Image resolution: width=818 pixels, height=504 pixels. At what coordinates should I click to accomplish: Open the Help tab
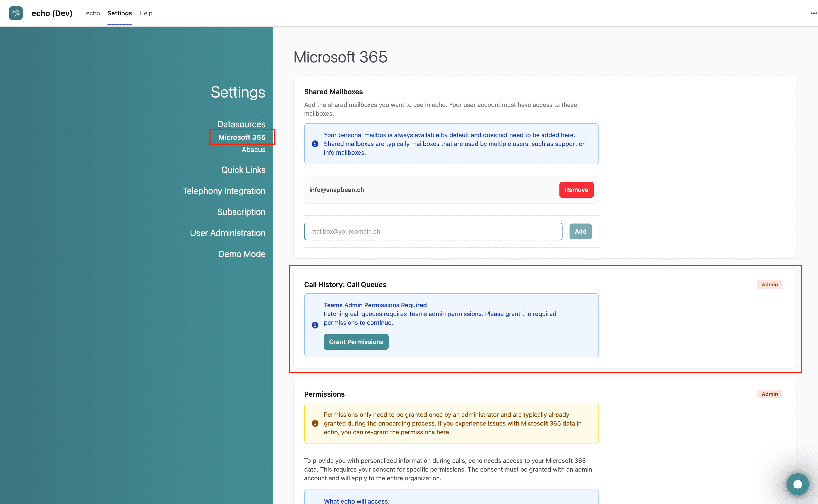[x=146, y=13]
